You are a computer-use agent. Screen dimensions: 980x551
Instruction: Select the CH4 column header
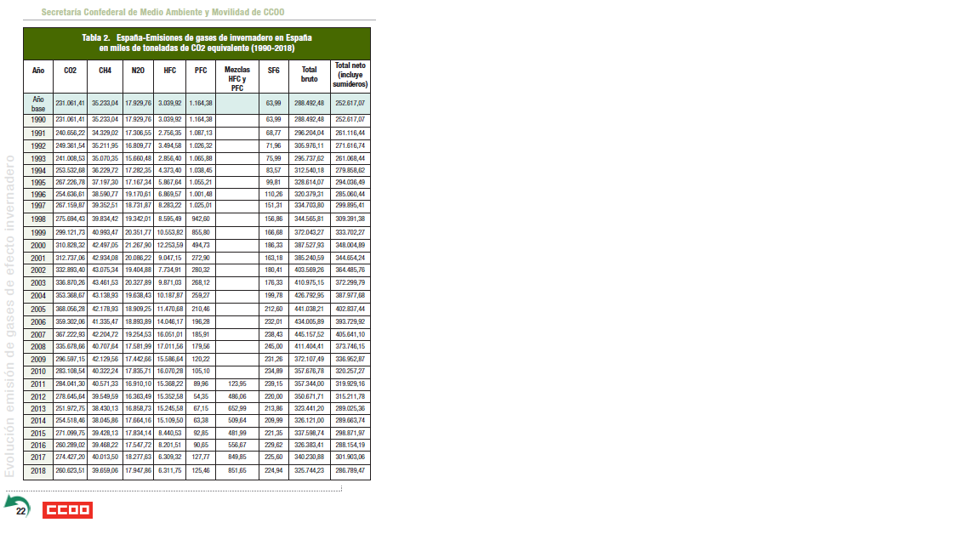pyautogui.click(x=105, y=71)
